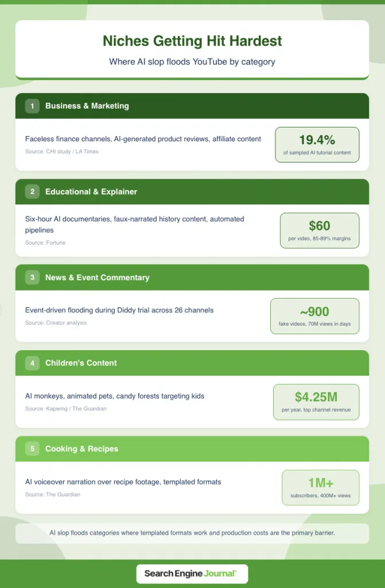Click the number 4 badge beside Children's Content
The width and height of the screenshot is (385, 588).
point(32,363)
